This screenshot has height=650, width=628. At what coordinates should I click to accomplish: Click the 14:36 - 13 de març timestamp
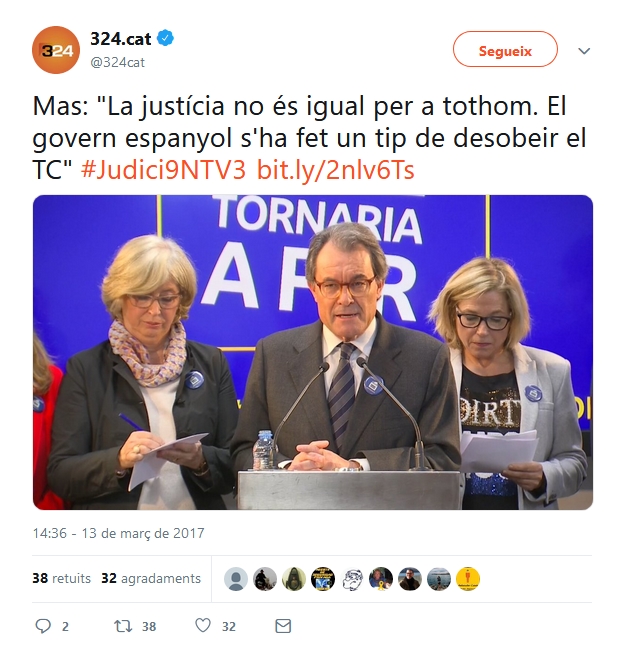tap(119, 533)
